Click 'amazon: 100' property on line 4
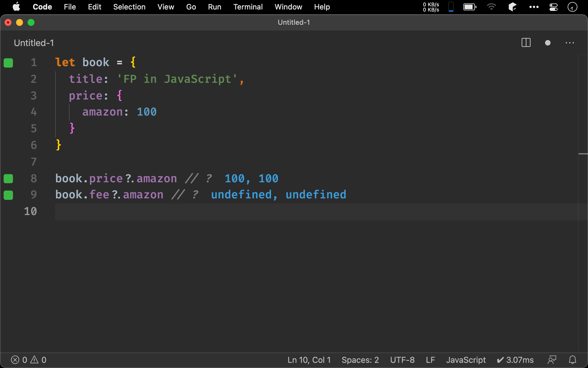This screenshot has width=588, height=368. (119, 112)
